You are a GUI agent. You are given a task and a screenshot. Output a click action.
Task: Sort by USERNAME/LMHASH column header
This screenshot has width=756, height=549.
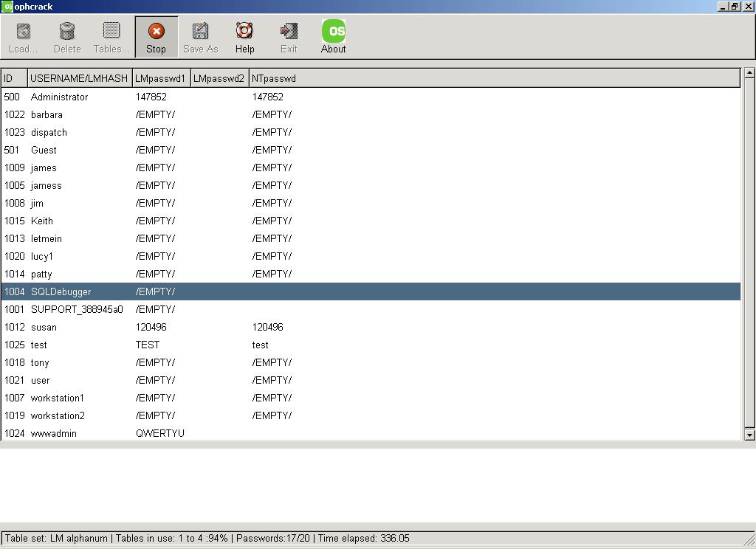(x=80, y=78)
